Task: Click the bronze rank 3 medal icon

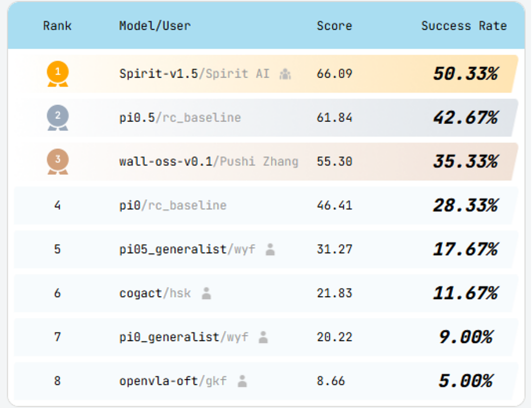Action: point(58,162)
